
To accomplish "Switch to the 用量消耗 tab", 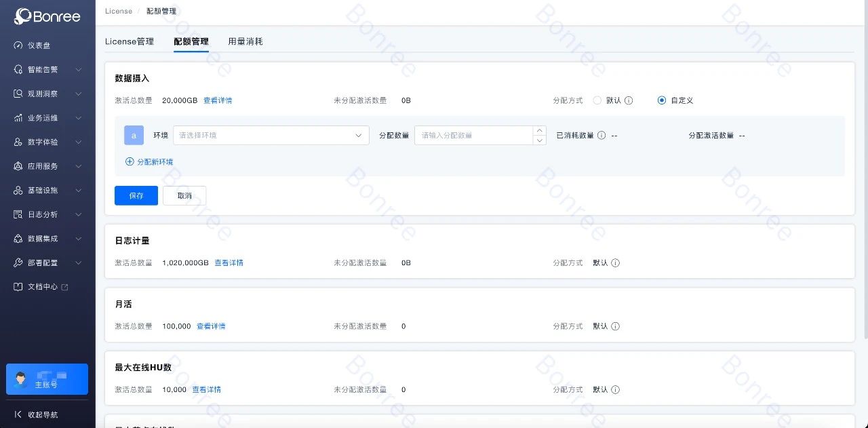I will tap(245, 41).
